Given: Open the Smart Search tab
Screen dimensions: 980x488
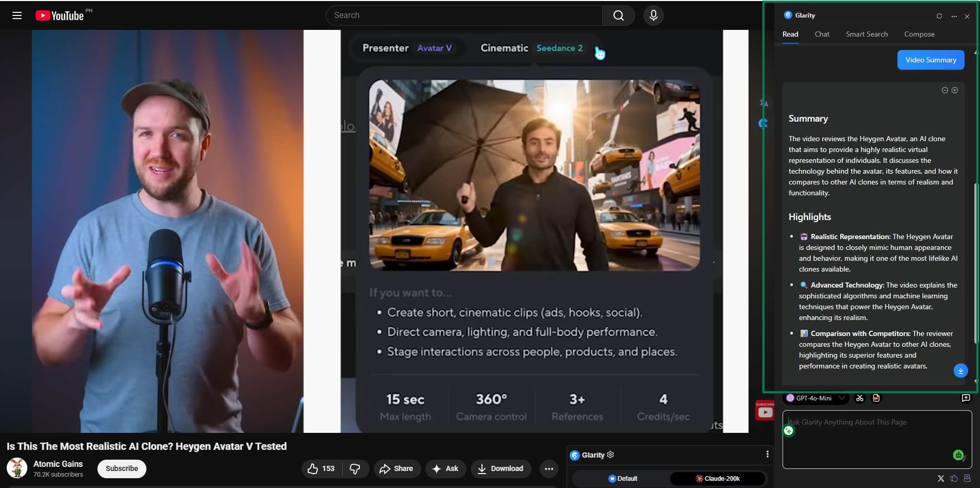Looking at the screenshot, I should [x=867, y=34].
